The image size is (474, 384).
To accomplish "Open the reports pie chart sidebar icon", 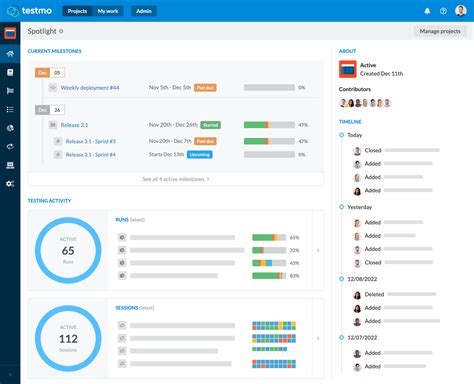I will pos(10,128).
